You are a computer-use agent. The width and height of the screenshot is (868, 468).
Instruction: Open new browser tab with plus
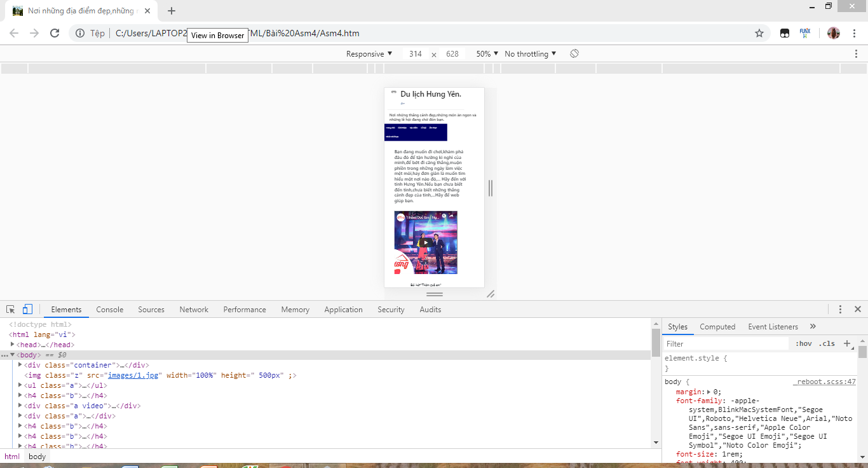(x=172, y=11)
